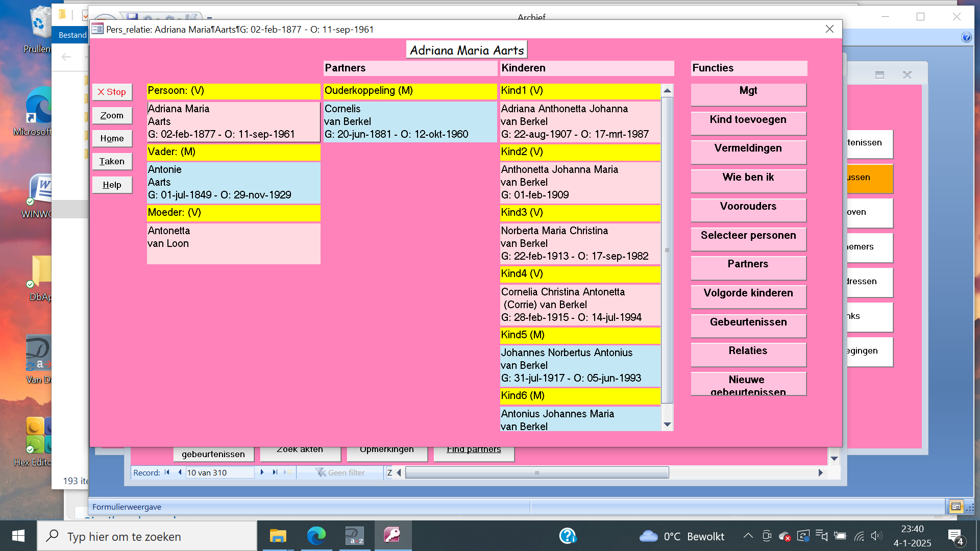Select the Cornelis van Berkel partner box

[410, 121]
